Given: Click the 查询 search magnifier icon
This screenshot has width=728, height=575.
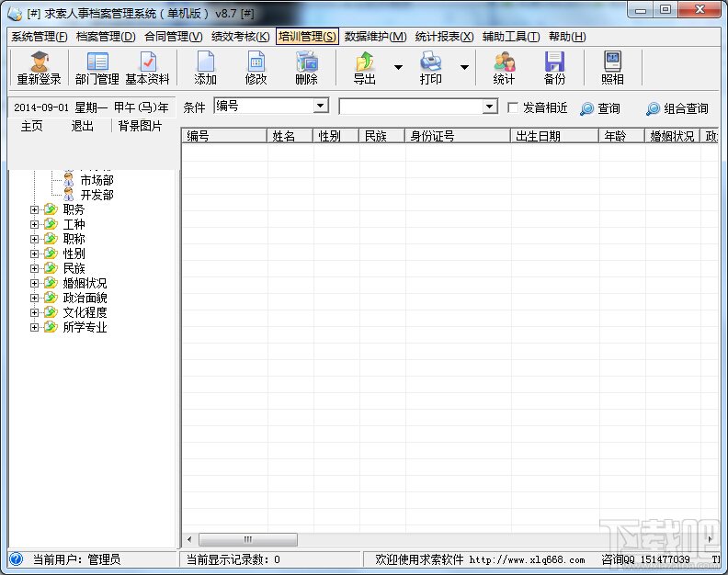Looking at the screenshot, I should [x=586, y=108].
